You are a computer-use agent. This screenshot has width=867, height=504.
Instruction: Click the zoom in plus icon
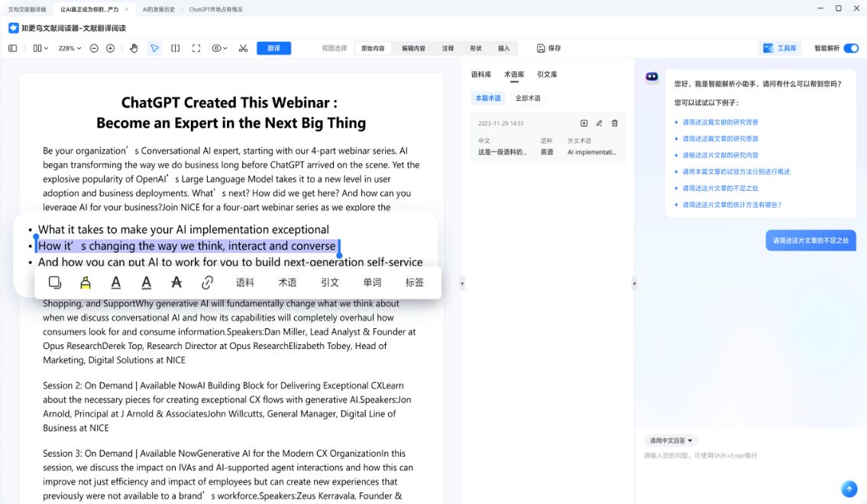pos(111,49)
